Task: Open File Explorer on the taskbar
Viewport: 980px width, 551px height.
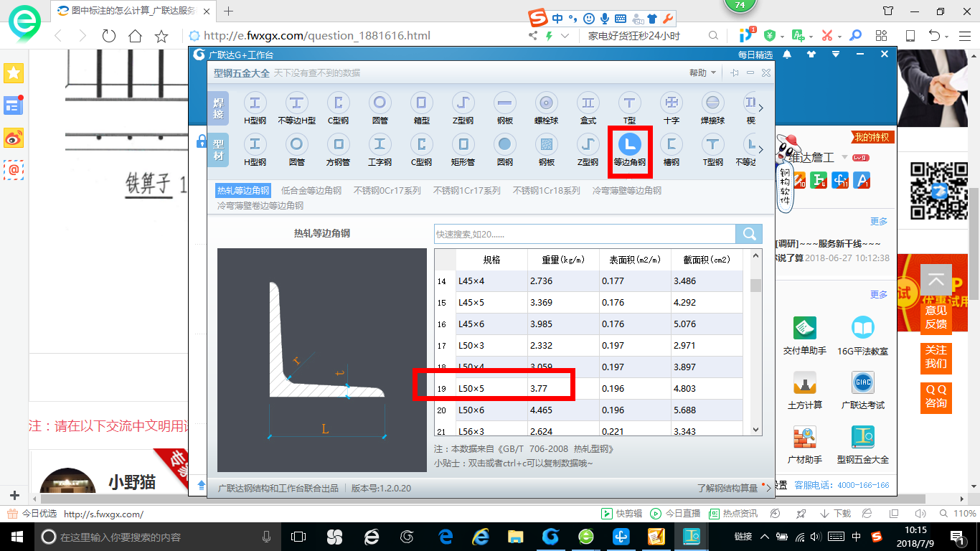Action: coord(514,537)
